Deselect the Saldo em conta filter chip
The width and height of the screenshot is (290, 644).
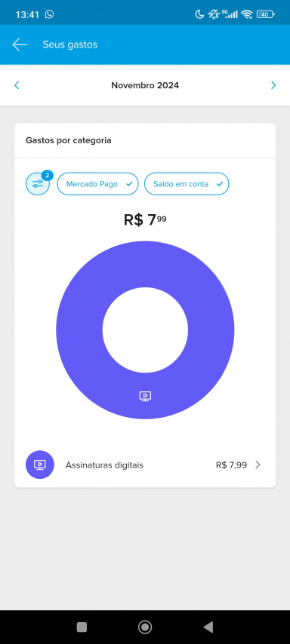pyautogui.click(x=187, y=184)
